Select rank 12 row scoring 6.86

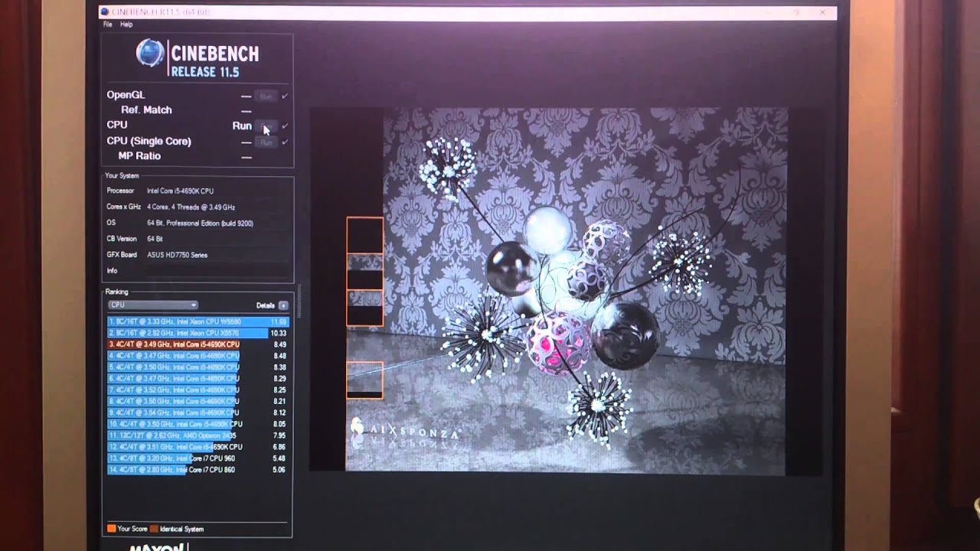tap(198, 447)
